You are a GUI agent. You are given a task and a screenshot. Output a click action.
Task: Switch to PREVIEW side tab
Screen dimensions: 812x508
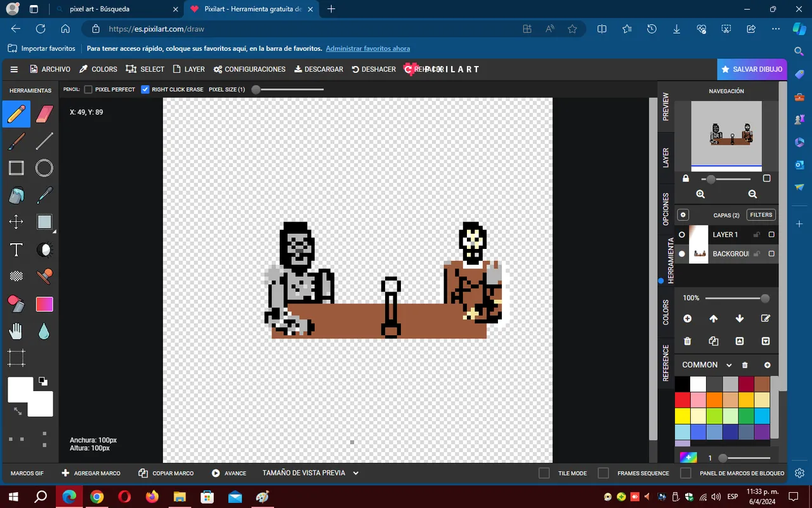click(x=665, y=107)
